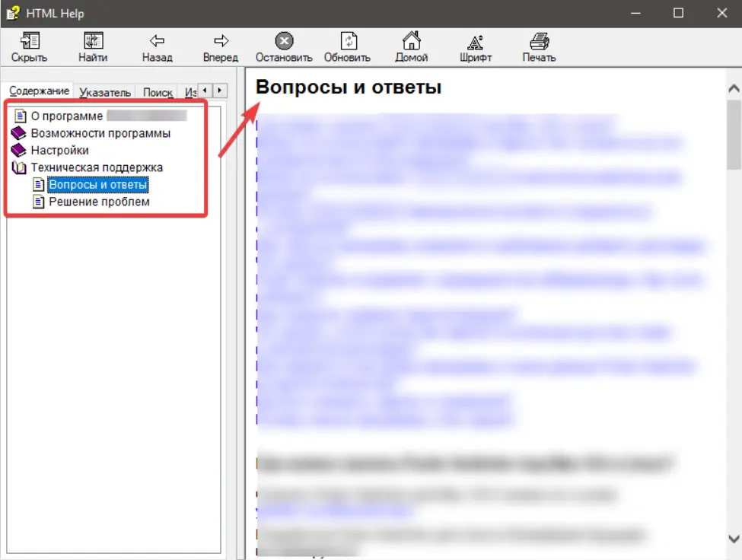Select the Вопросы и ответы topic

[x=98, y=184]
